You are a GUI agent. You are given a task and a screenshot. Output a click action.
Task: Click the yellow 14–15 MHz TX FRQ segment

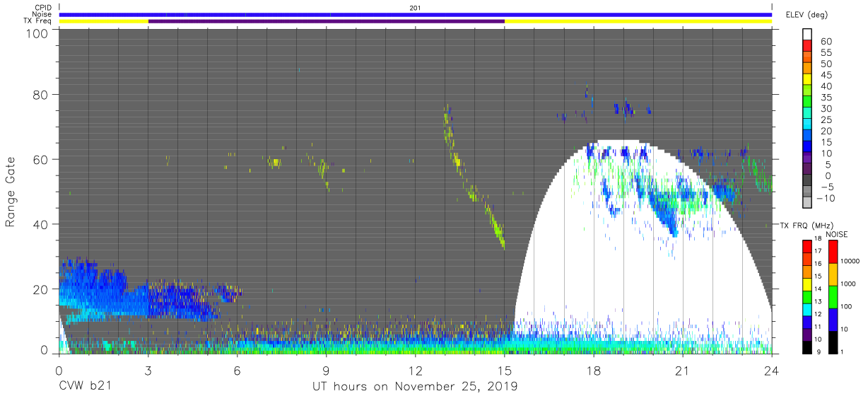click(x=807, y=284)
